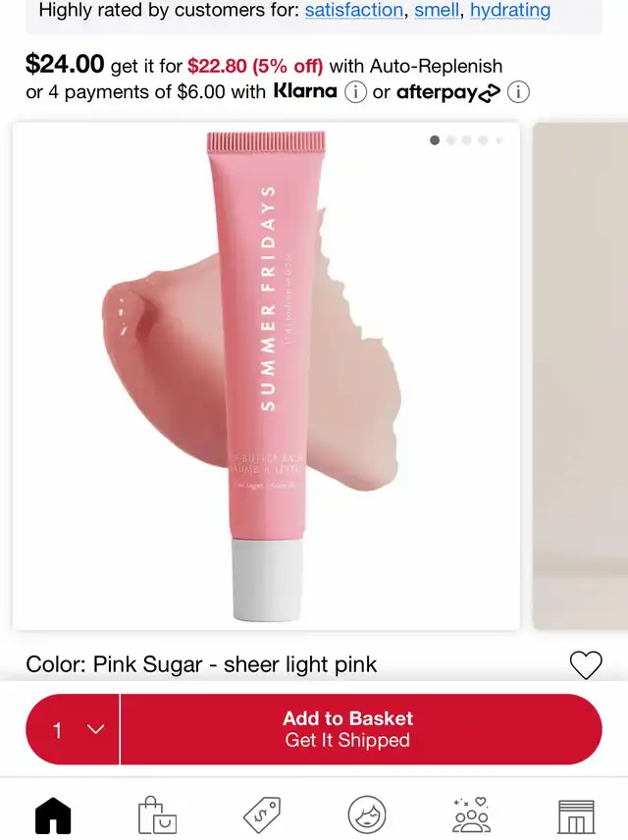Expand the quantity dropdown showing 1

[x=73, y=729]
